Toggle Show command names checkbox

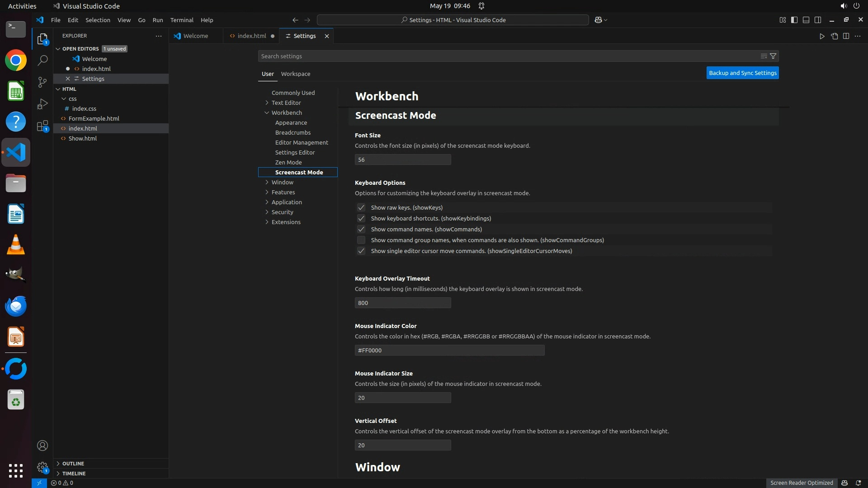click(x=361, y=229)
